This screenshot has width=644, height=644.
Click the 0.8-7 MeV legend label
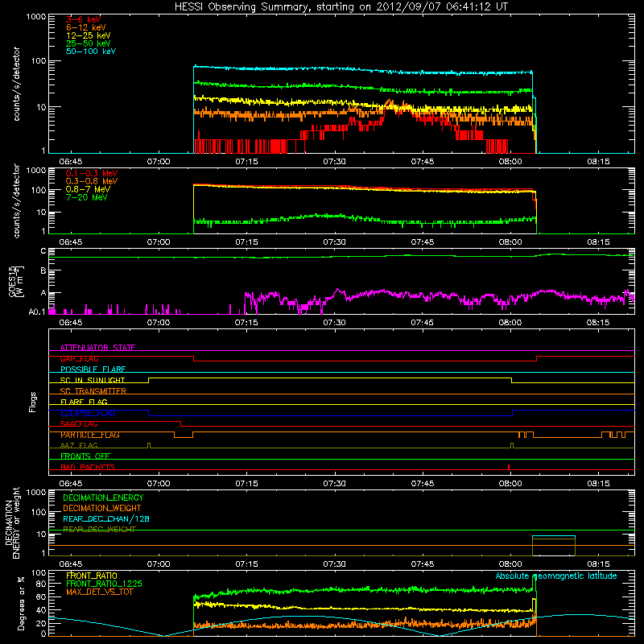tap(88, 189)
